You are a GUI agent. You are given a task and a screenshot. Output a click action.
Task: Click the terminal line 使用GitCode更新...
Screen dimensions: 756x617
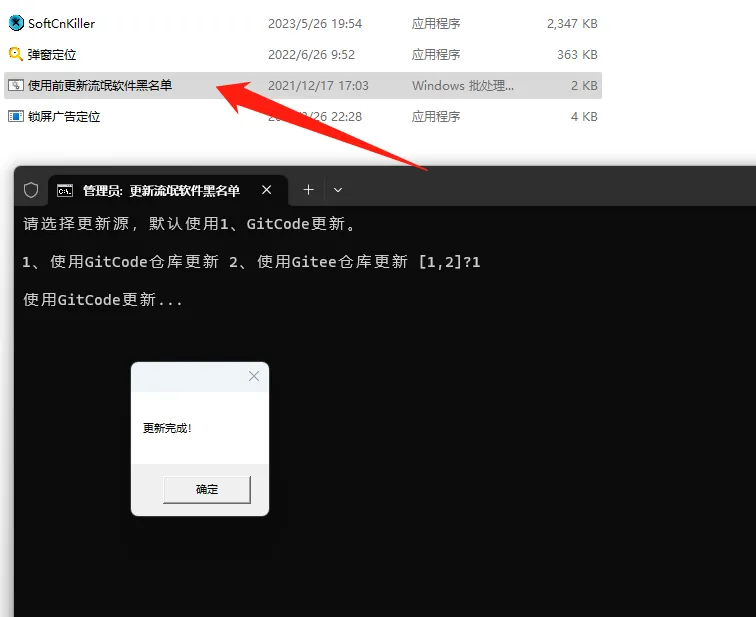pos(103,300)
